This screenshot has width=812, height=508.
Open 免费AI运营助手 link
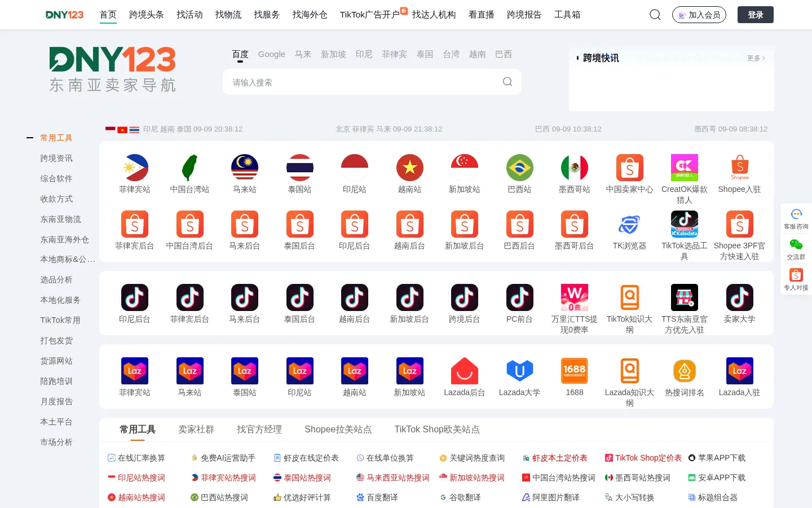tap(223, 458)
